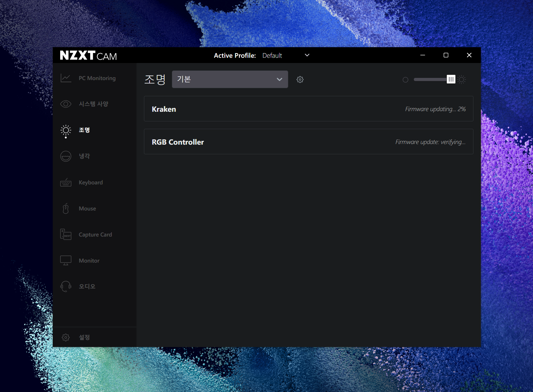Click the brightness slider track

[x=431, y=79]
